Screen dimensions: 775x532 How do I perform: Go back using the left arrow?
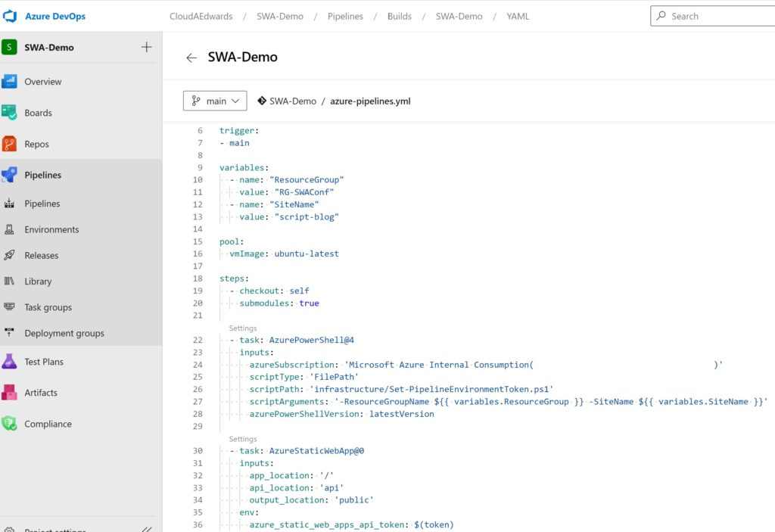(191, 58)
